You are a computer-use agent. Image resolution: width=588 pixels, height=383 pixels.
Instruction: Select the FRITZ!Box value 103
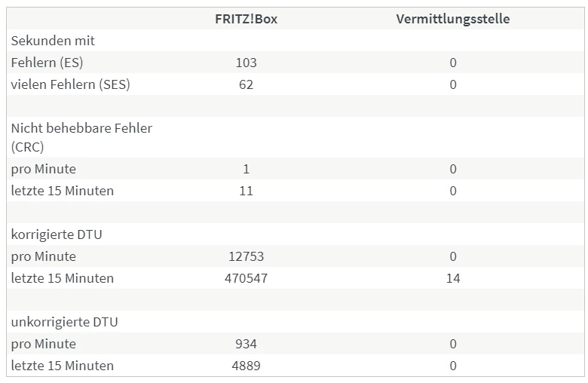tap(246, 63)
